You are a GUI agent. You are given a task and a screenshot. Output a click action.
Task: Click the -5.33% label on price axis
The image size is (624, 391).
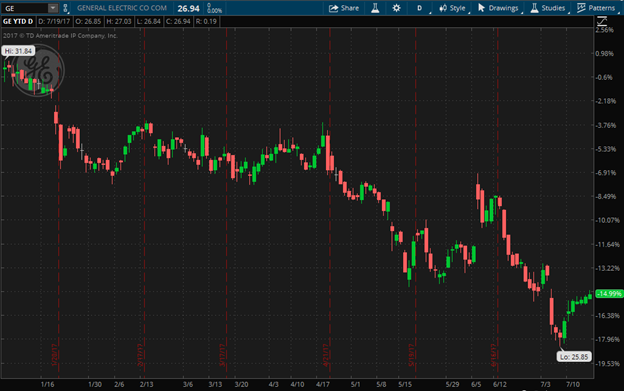click(x=606, y=149)
